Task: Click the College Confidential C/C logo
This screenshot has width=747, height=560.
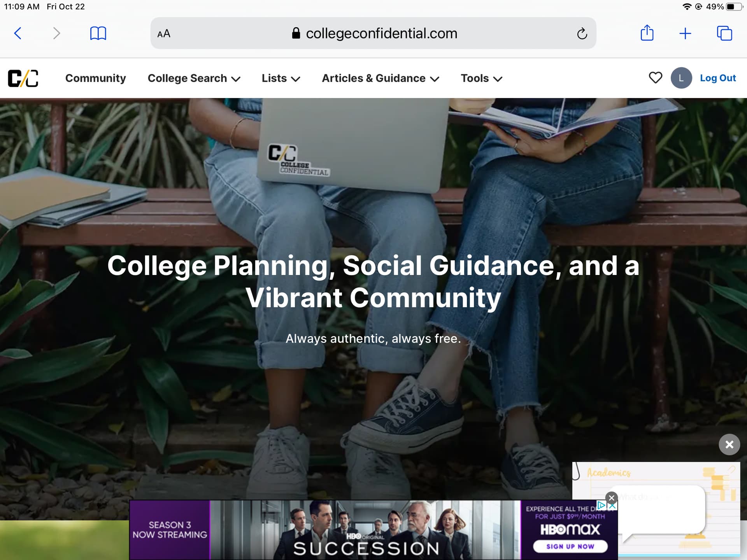Action: 23,78
